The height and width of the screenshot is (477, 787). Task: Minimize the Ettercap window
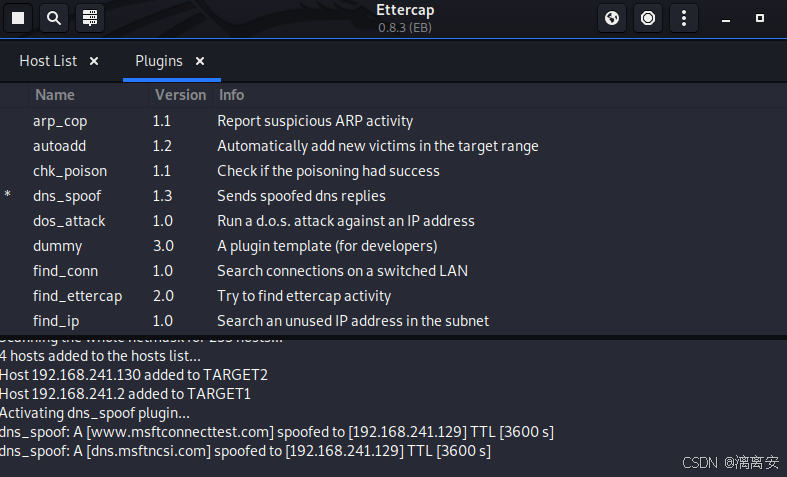(726, 19)
